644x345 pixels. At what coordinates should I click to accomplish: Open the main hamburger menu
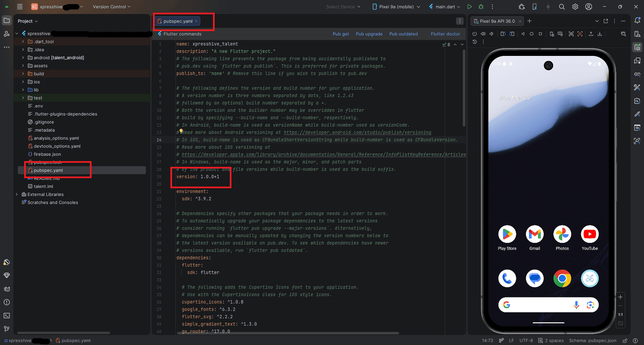tap(20, 7)
